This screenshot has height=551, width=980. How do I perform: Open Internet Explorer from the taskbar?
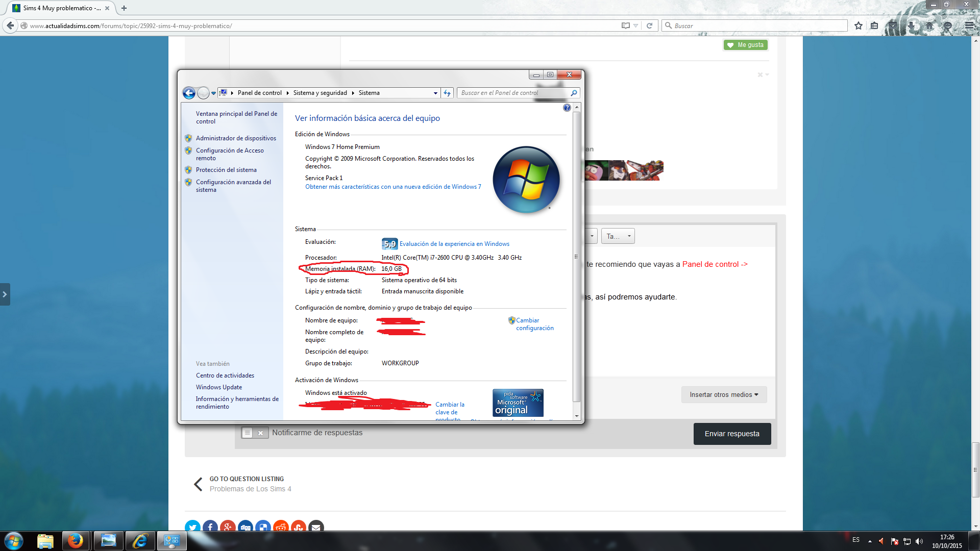pos(139,541)
